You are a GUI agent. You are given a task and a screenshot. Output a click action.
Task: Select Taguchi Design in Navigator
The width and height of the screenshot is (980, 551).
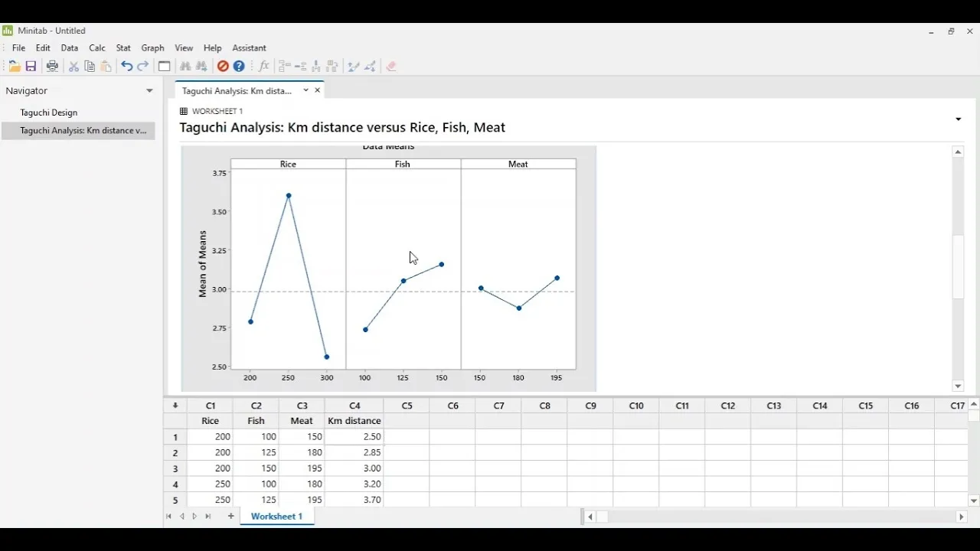tap(49, 112)
